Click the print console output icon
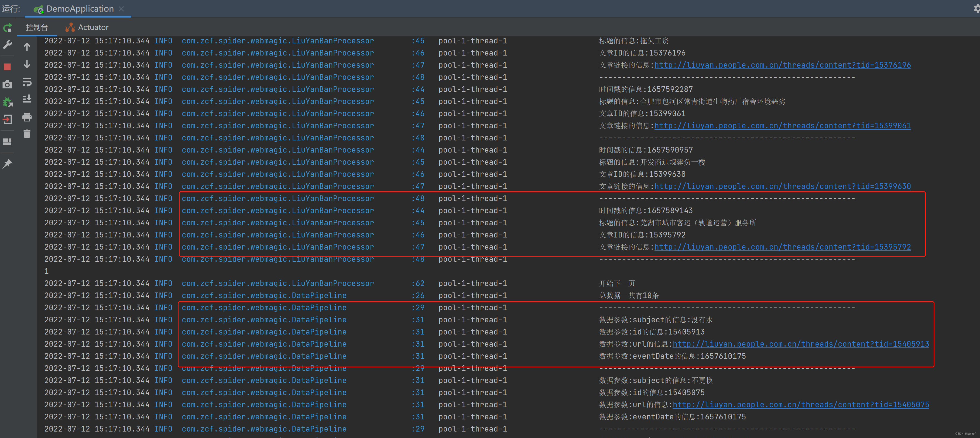980x438 pixels. click(27, 117)
